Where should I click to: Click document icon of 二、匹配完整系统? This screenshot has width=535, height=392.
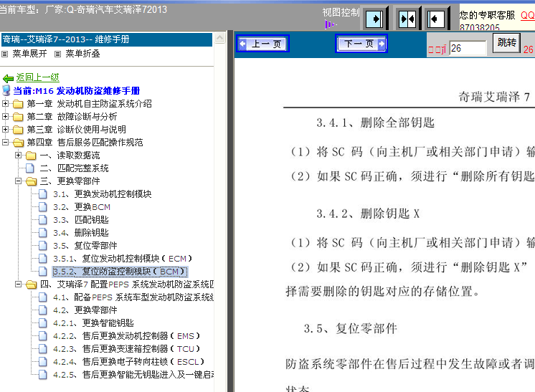[x=30, y=168]
